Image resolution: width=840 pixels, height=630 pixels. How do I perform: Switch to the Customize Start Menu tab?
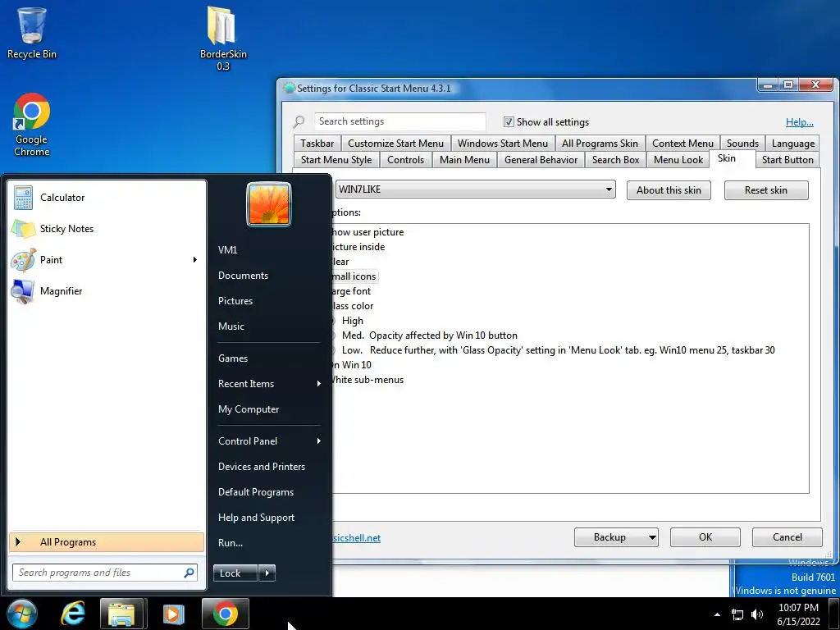[396, 144]
